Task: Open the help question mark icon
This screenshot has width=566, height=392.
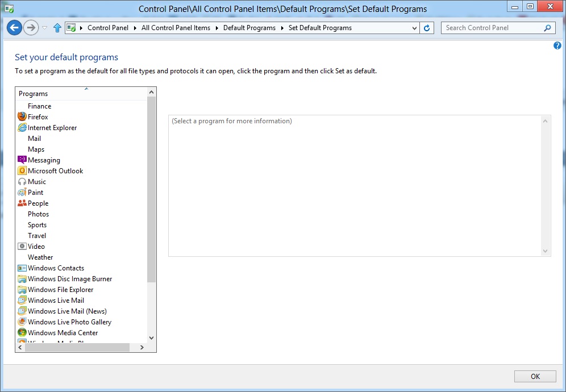Action: pyautogui.click(x=557, y=45)
